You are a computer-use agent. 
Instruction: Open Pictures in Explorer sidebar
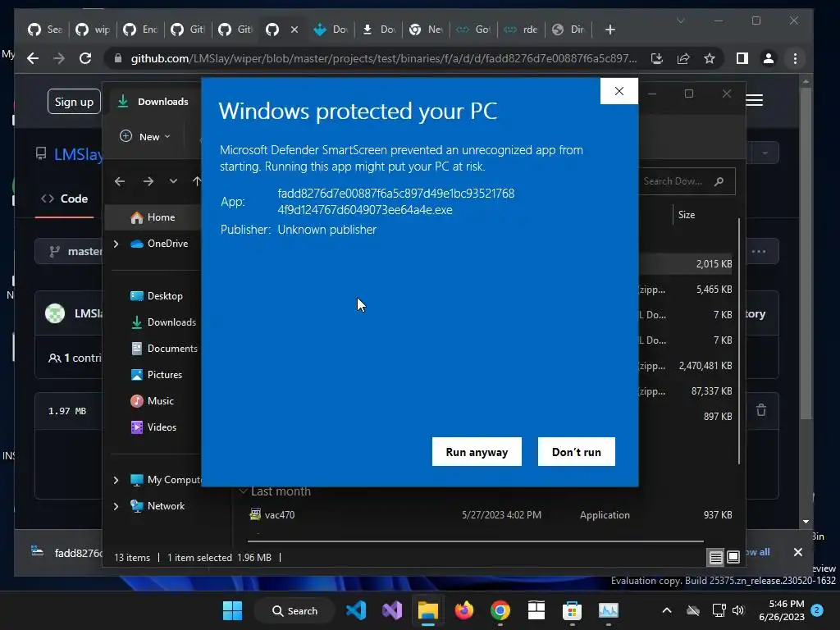[x=157, y=374]
